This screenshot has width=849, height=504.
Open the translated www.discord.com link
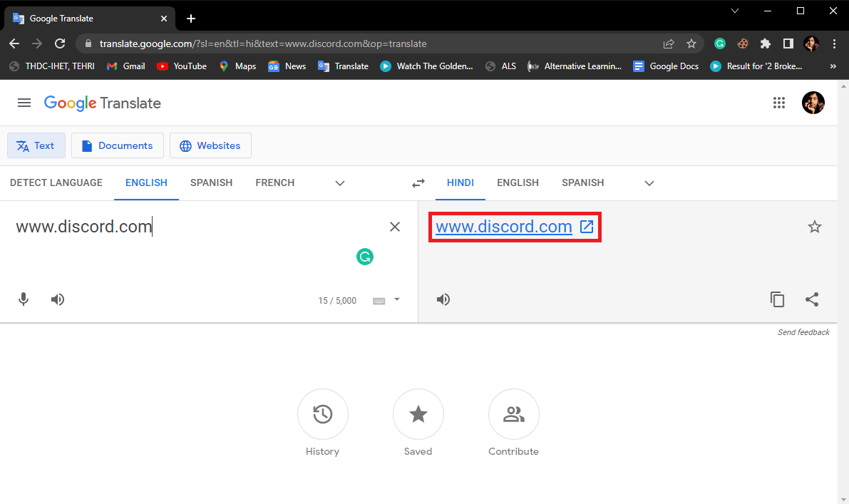coord(503,227)
